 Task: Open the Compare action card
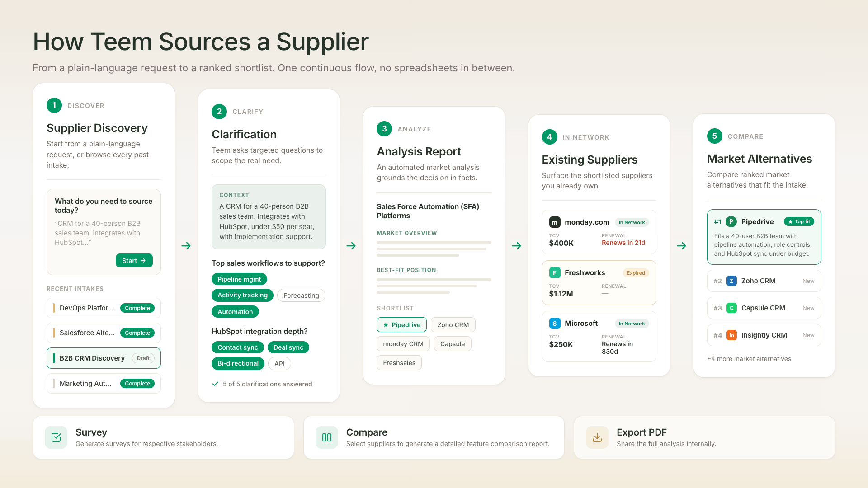(x=434, y=437)
